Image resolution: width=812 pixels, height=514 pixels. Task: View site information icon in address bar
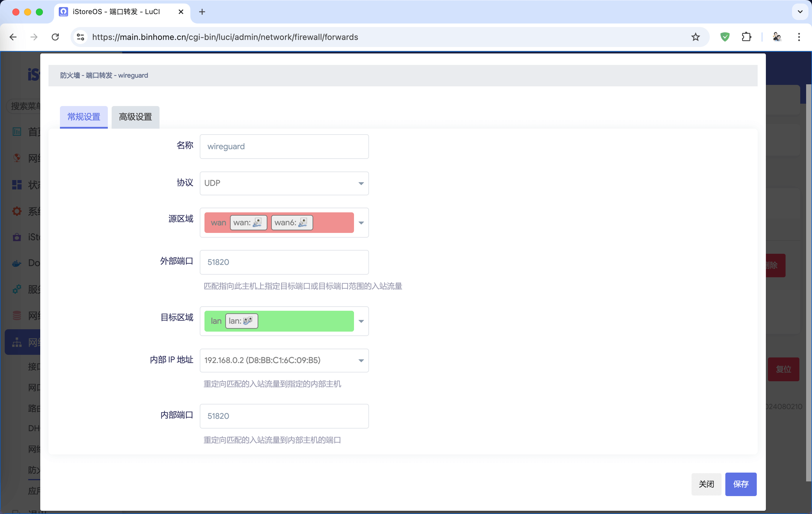80,37
